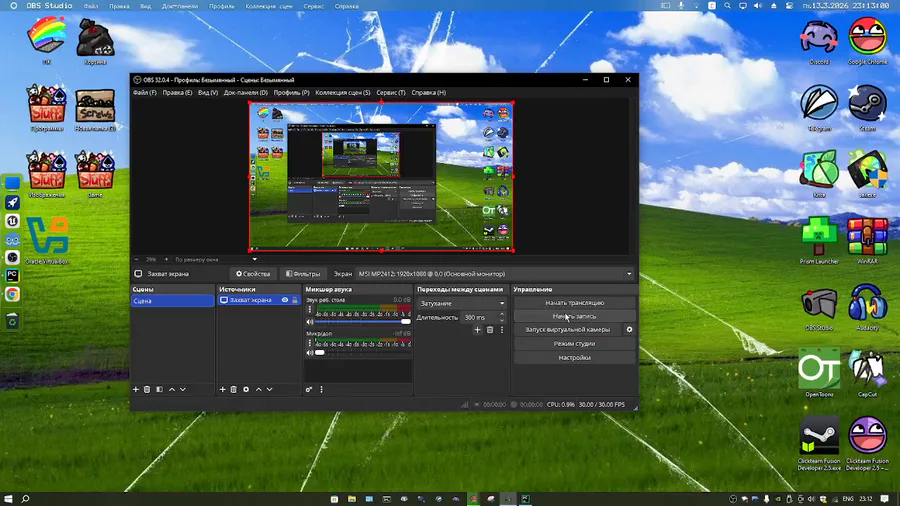Open screen selection dropdown MSI MP2412
The width and height of the screenshot is (900, 506).
point(495,274)
